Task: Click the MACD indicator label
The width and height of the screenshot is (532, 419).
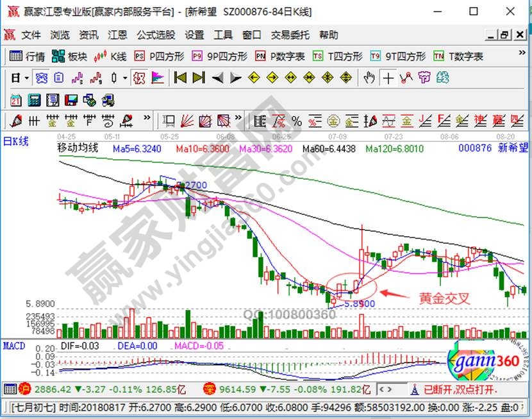Action: point(13,346)
